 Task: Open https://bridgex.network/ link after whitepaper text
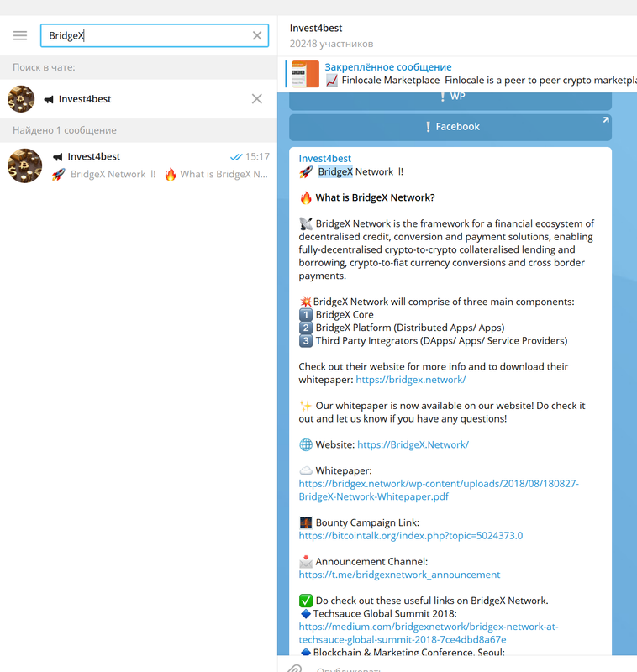click(x=411, y=380)
